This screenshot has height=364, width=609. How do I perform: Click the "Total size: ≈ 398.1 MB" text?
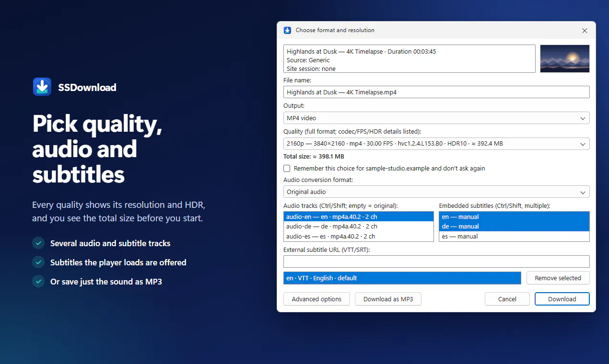pos(314,157)
